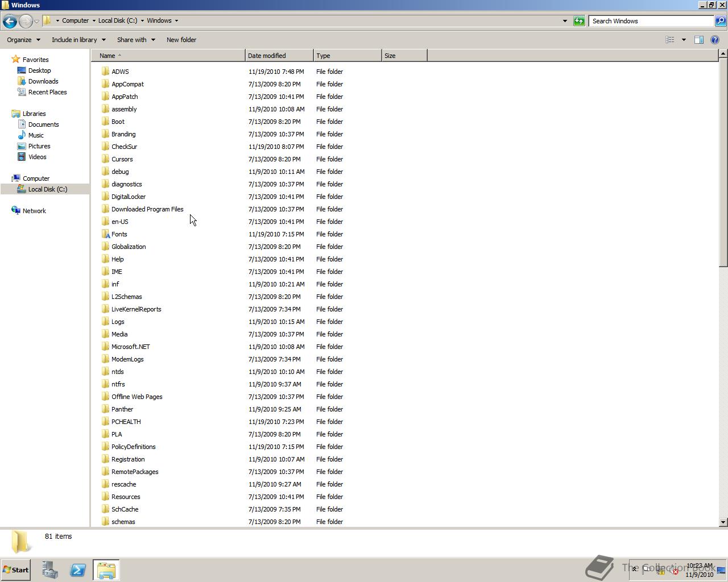The width and height of the screenshot is (728, 582).
Task: Select Downloaded Program Files folder name
Action: pyautogui.click(x=147, y=209)
